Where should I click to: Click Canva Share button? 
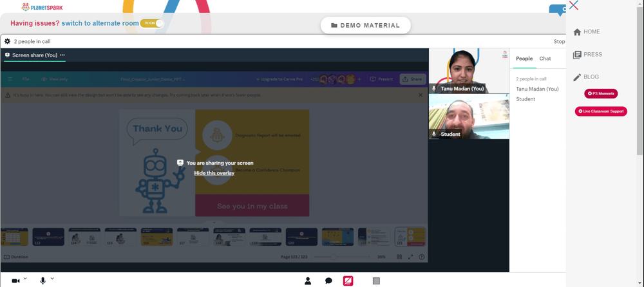[412, 79]
